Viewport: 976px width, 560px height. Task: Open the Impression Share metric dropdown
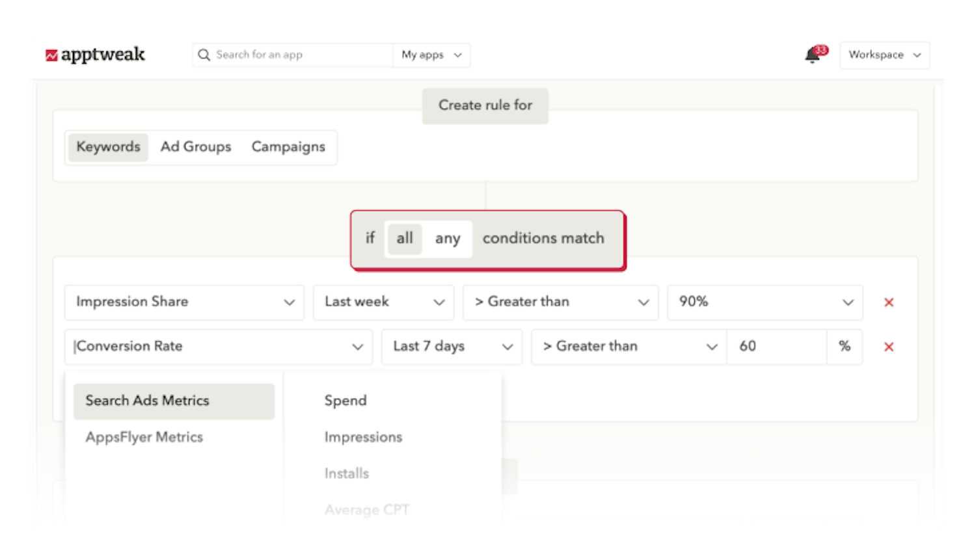pos(184,302)
